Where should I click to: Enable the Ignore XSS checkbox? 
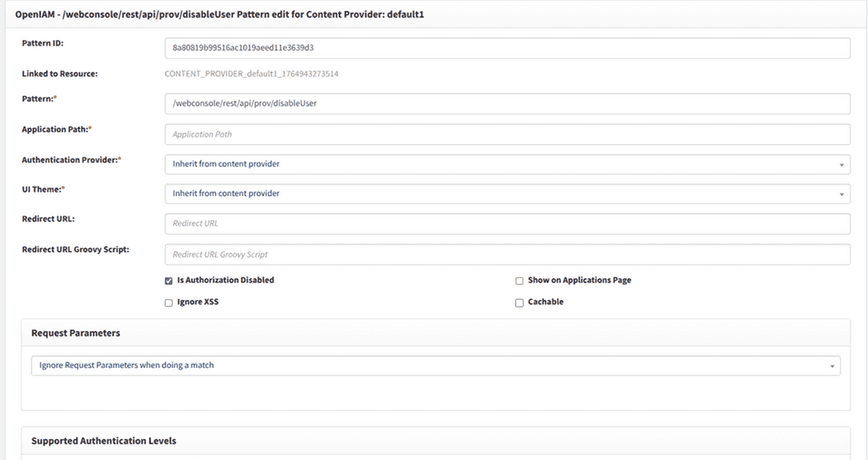pos(169,302)
